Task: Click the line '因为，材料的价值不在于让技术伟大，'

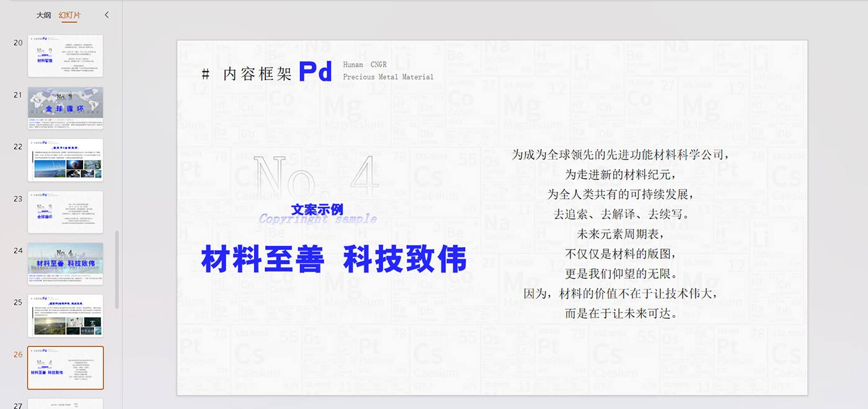Action: click(x=621, y=294)
